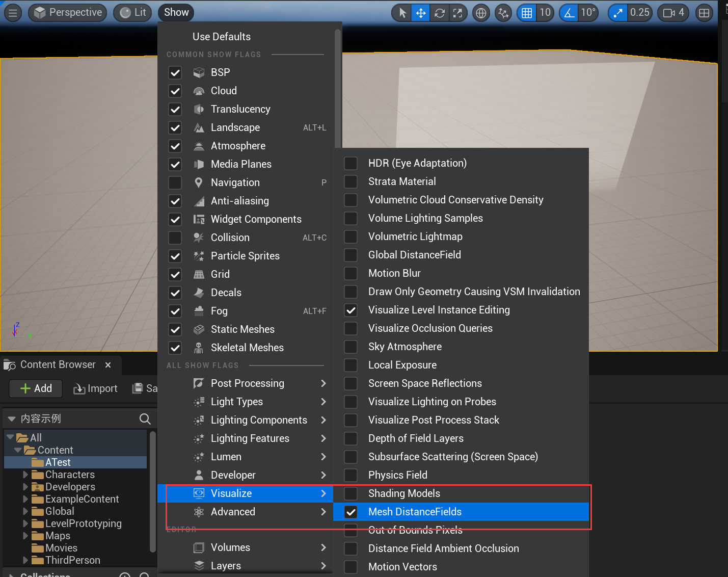Image resolution: width=728 pixels, height=577 pixels.
Task: Uncheck the Cloud show flag
Action: tap(175, 91)
